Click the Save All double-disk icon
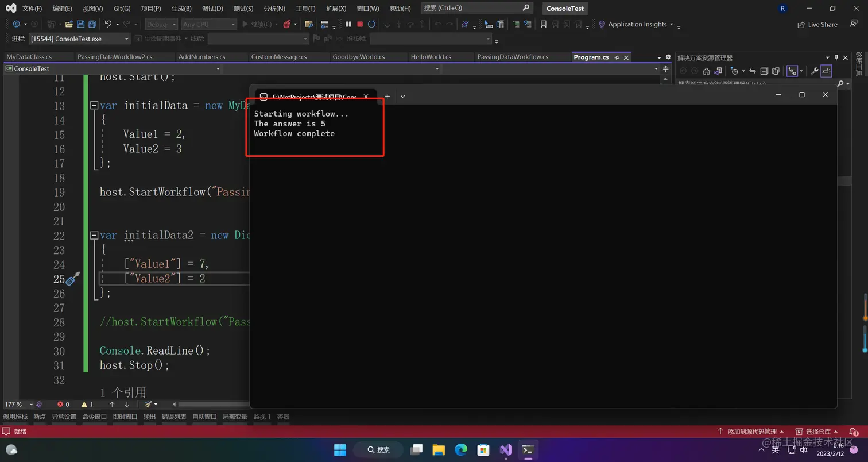Screen dimensions: 868x462 coord(92,24)
